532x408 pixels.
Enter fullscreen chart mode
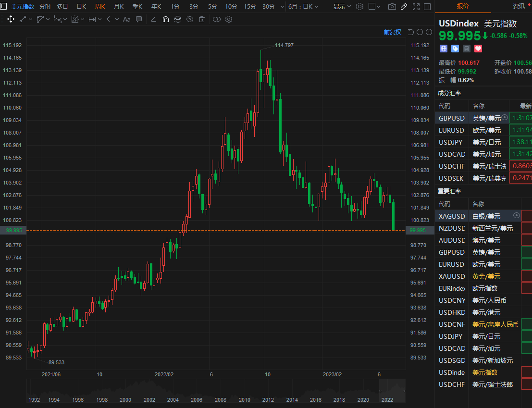point(416,6)
